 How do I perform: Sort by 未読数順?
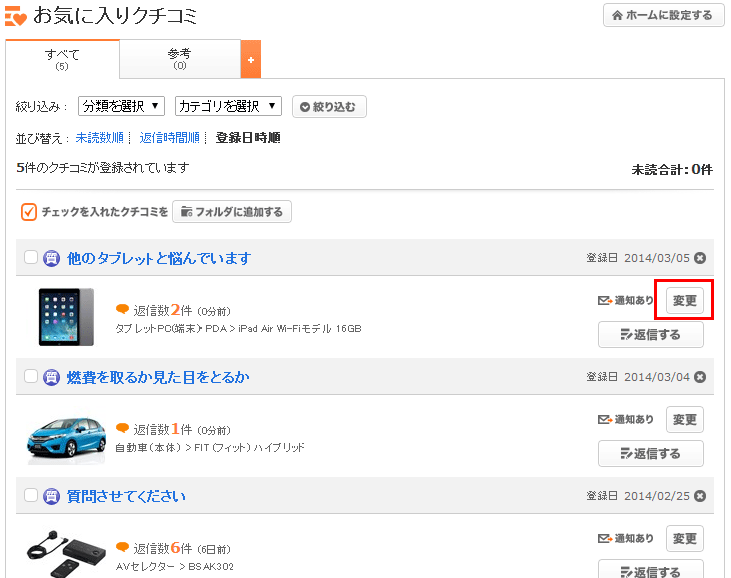(100, 138)
